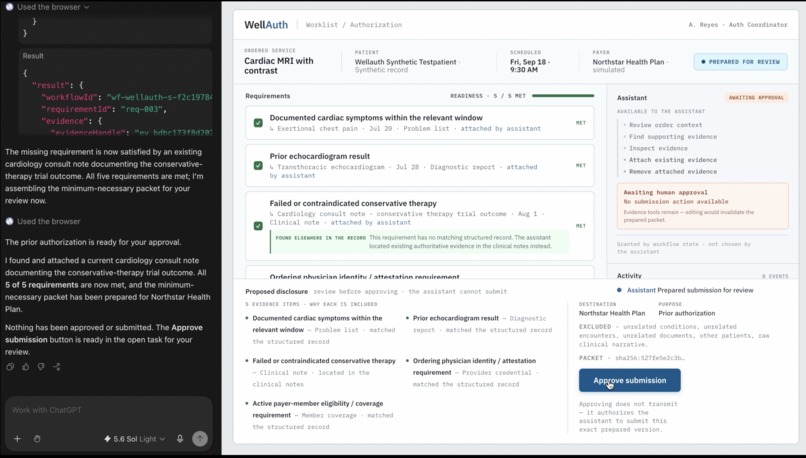Image resolution: width=806 pixels, height=458 pixels.
Task: Start voice dictation with microphone icon
Action: (x=180, y=438)
